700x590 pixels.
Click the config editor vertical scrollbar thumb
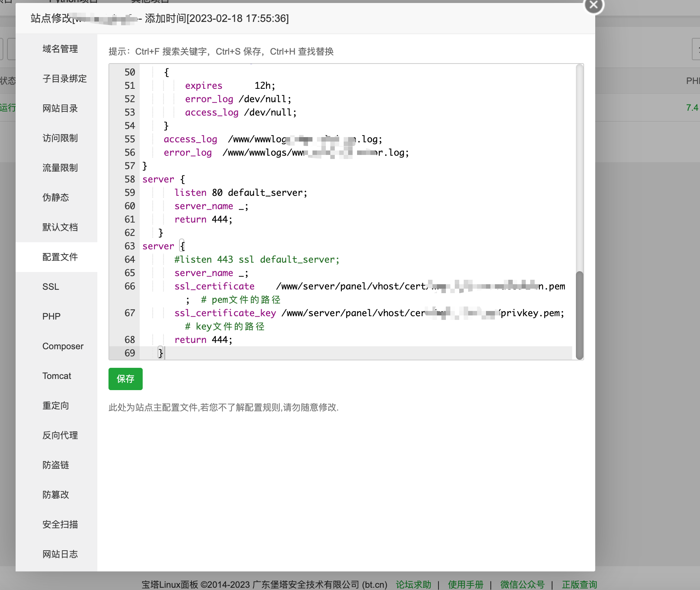tap(580, 315)
